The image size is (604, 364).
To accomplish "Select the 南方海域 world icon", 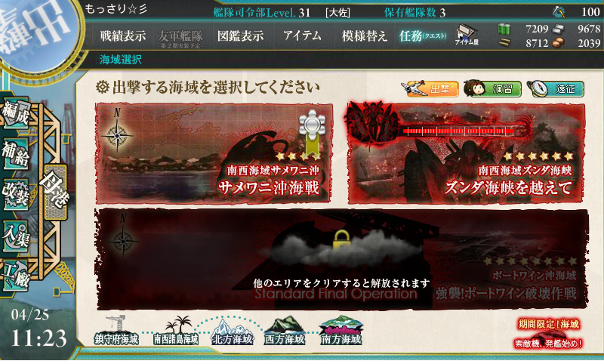I will [341, 331].
